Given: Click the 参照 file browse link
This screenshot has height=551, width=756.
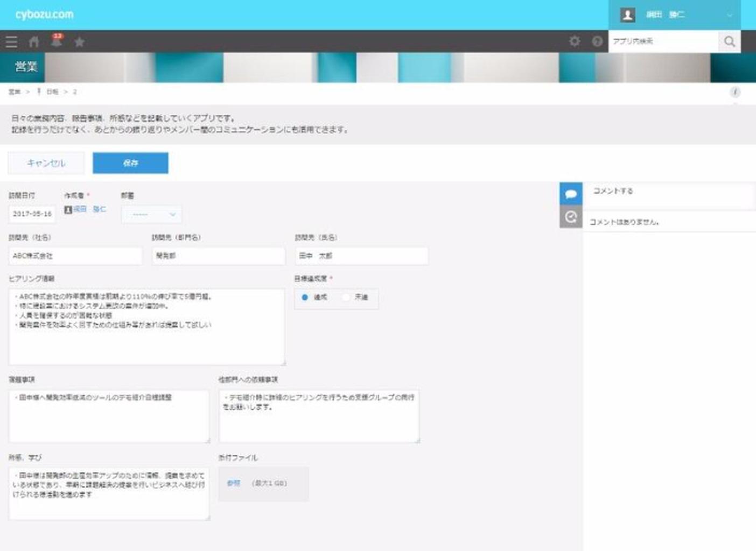Looking at the screenshot, I should [x=233, y=483].
